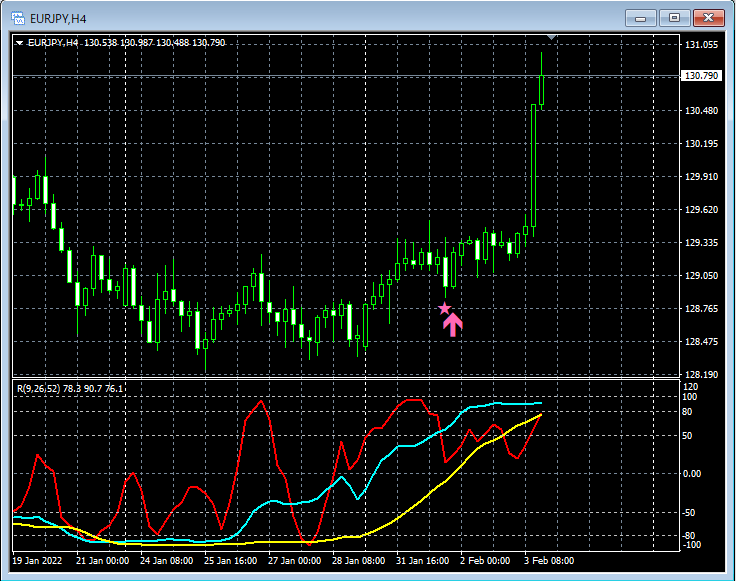The height and width of the screenshot is (581, 737).
Task: Click the 31 Jan 16:00 time label
Action: tap(422, 560)
